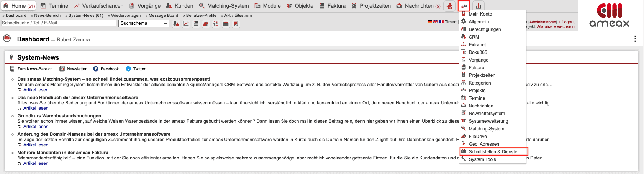Open the bar chart statistics icon
This screenshot has width=644, height=174.
pos(478,6)
